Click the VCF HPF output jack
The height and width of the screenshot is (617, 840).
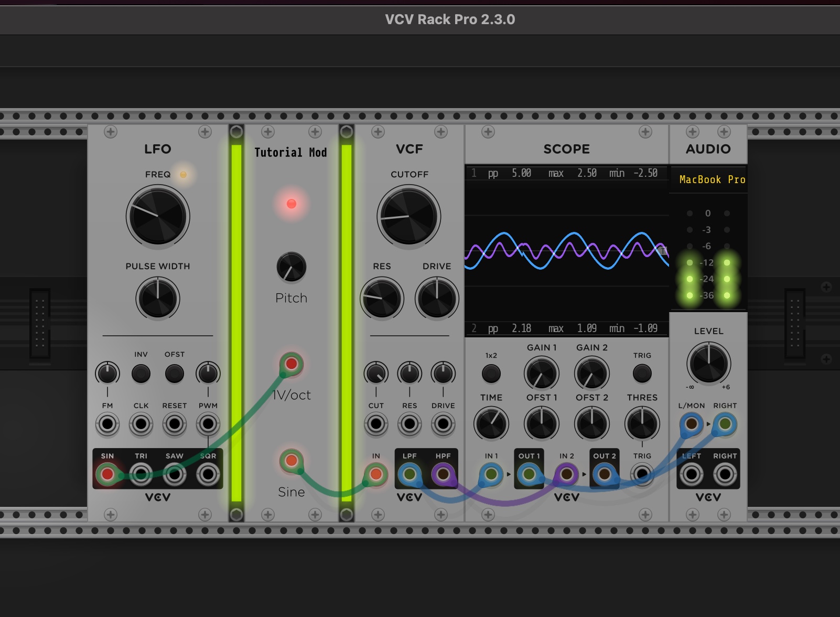point(443,474)
